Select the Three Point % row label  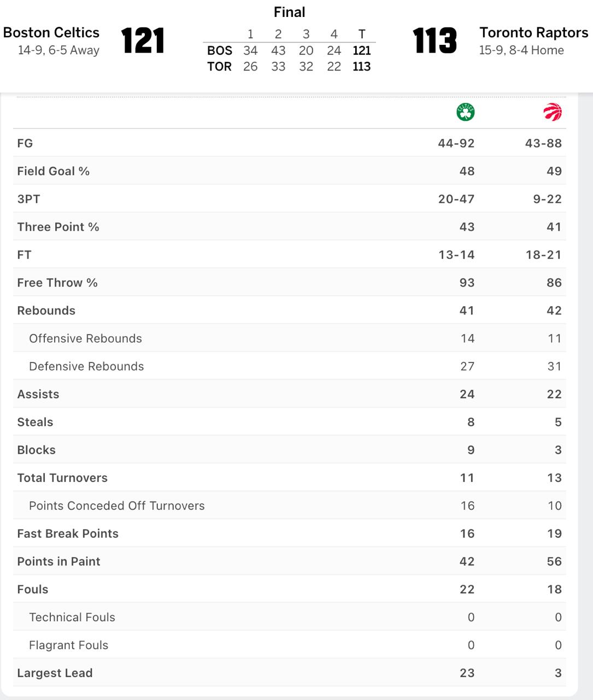(58, 227)
